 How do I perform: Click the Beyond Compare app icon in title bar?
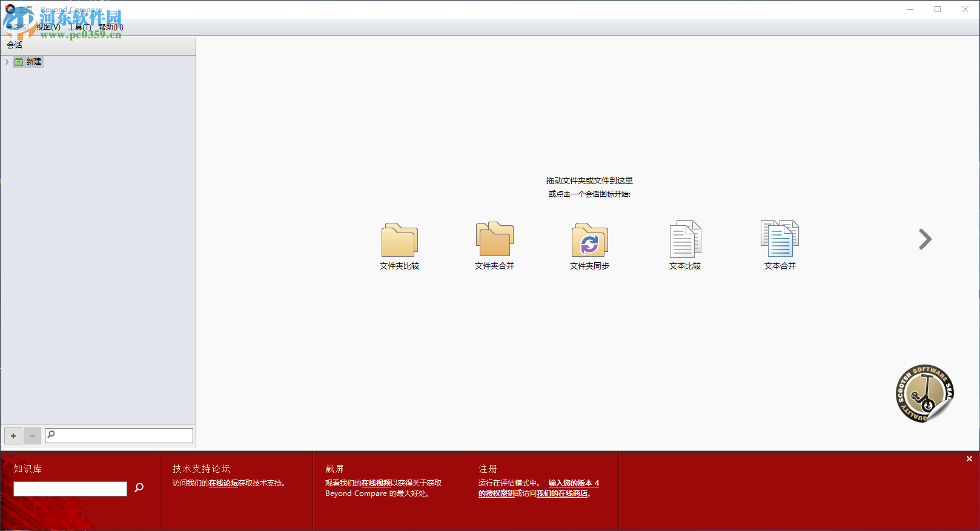pos(10,9)
